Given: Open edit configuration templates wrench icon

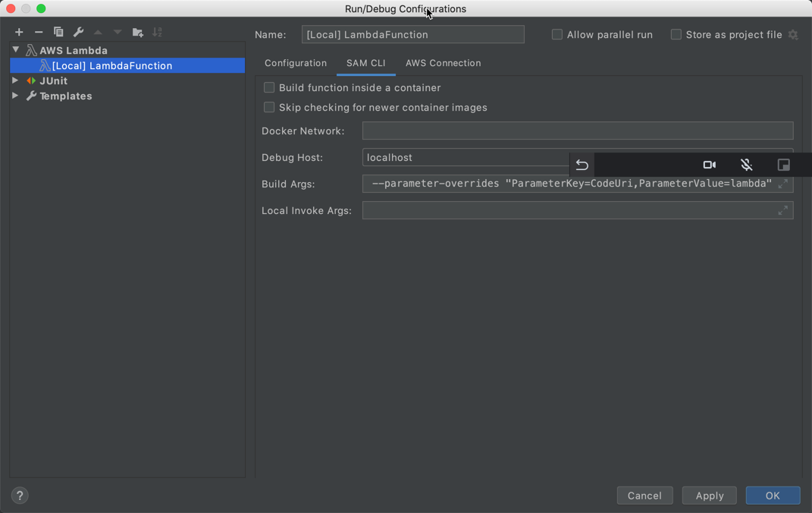Looking at the screenshot, I should [78, 32].
